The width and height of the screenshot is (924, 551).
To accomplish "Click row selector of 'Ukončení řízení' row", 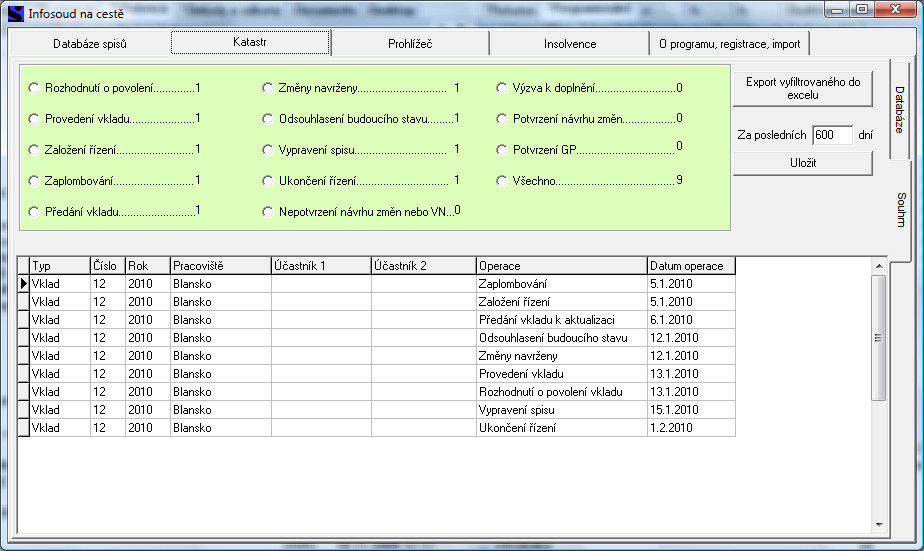I will coord(24,428).
